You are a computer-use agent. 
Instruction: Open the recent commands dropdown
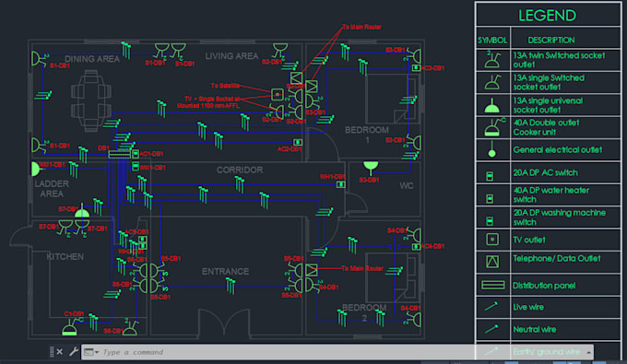[91, 352]
